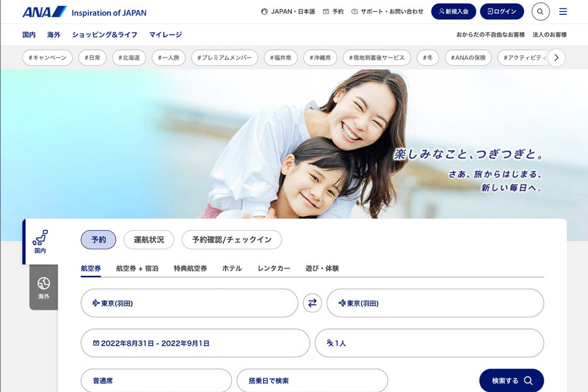Select the 運航状況 pill toggle
This screenshot has width=588, height=392.
click(x=149, y=239)
